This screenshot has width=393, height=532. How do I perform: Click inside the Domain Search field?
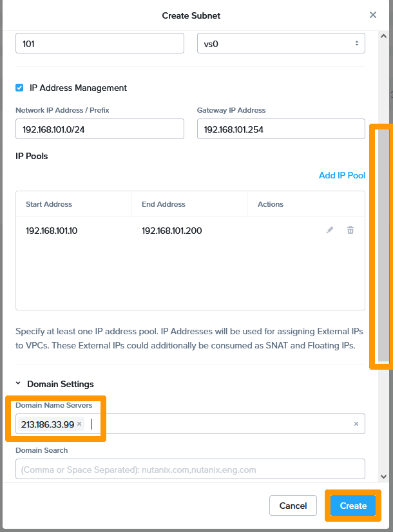click(x=191, y=470)
